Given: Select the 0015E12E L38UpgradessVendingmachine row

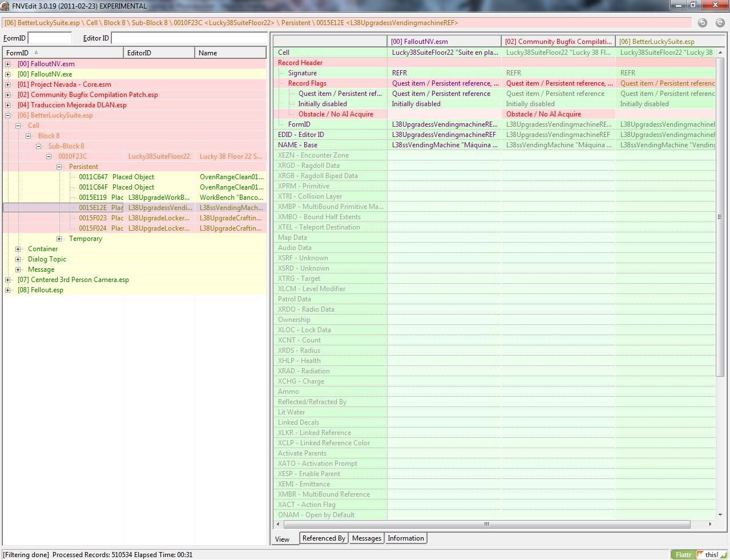Looking at the screenshot, I should point(135,208).
